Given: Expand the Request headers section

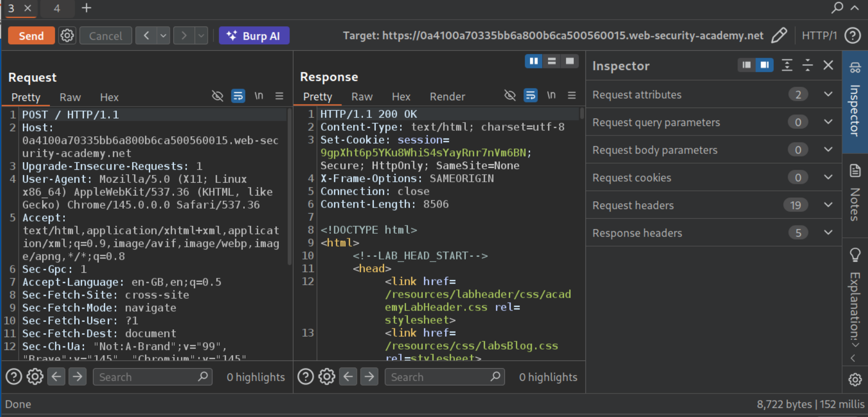Looking at the screenshot, I should (828, 205).
